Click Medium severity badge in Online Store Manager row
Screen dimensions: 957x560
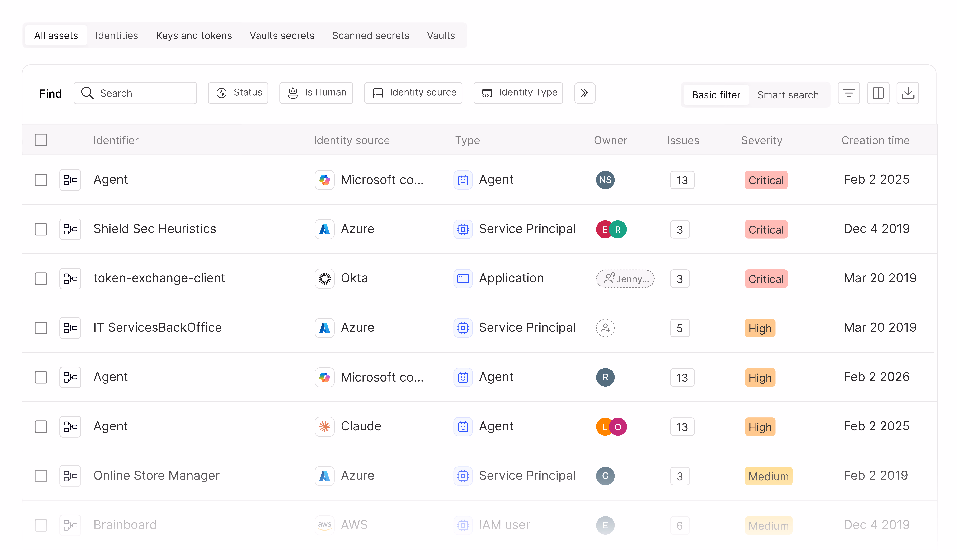click(x=769, y=476)
